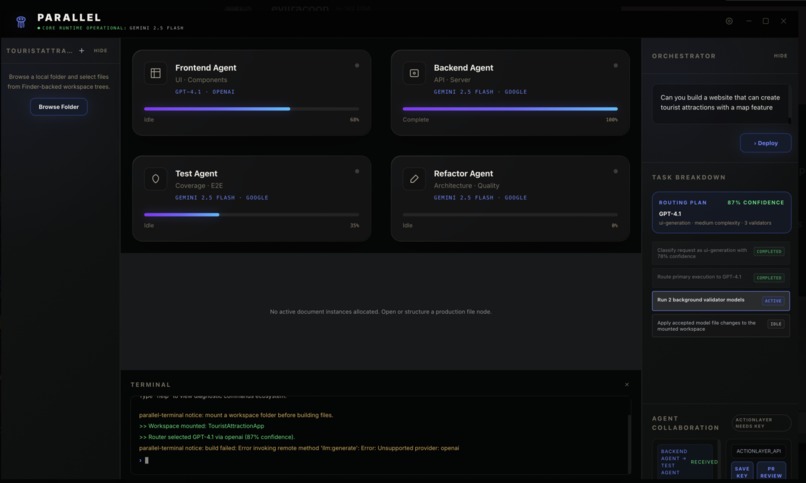
Task: Click the Refactor Agent card title
Action: 463,174
